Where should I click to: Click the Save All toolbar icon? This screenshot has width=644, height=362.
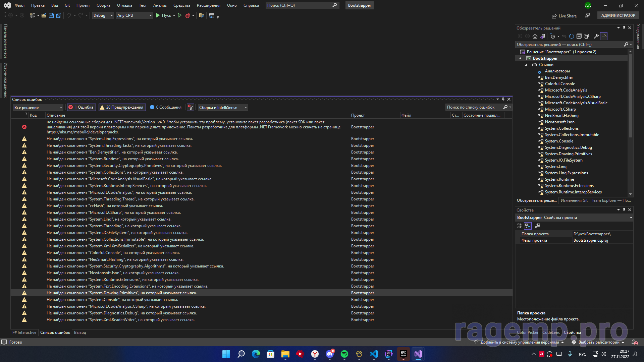(58, 15)
